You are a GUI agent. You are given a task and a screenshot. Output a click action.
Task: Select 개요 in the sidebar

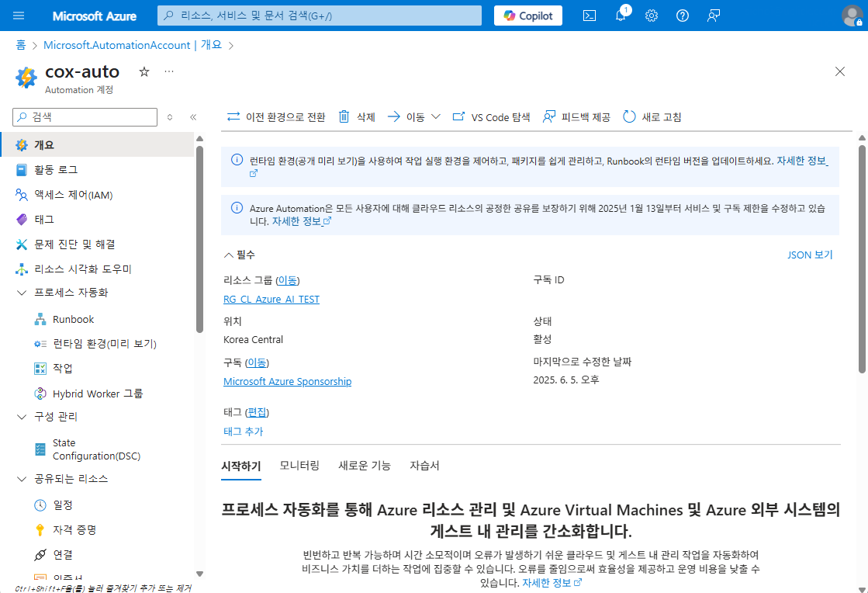pyautogui.click(x=98, y=144)
